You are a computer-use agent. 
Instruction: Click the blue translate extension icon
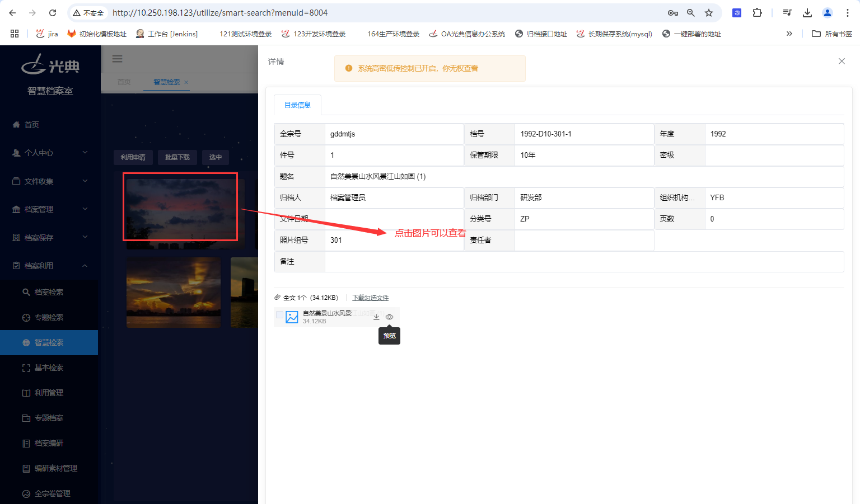click(x=737, y=12)
